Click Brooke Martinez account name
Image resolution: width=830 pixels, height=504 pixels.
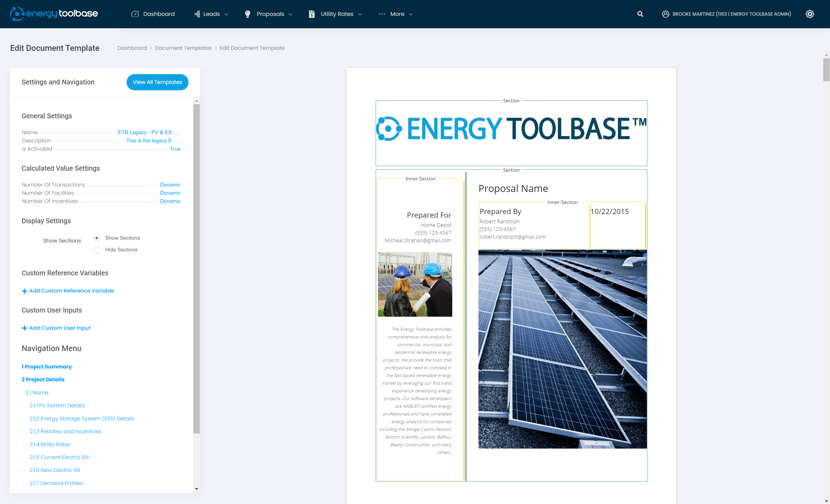click(732, 14)
